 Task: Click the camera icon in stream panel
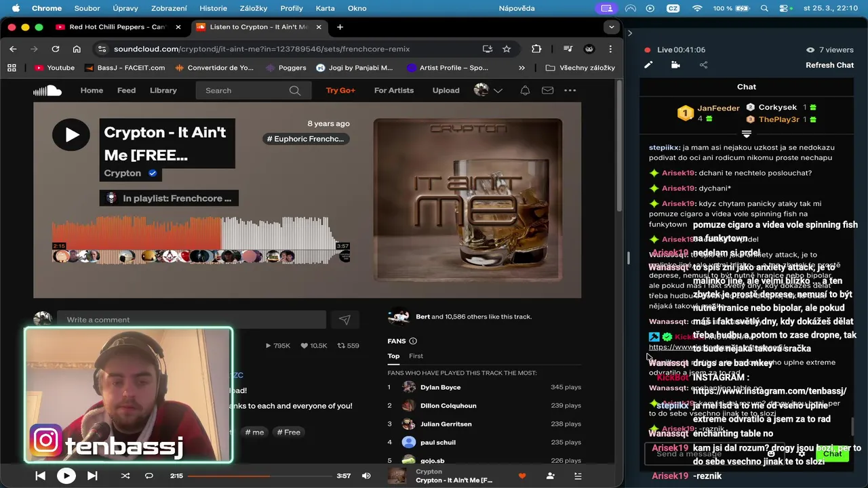click(675, 65)
